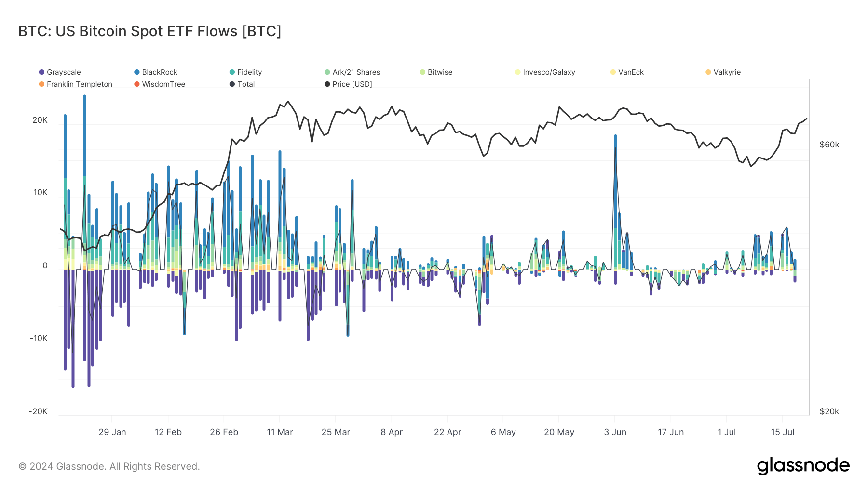The width and height of the screenshot is (868, 488).
Task: Click the -10K left axis label
Action: (39, 339)
